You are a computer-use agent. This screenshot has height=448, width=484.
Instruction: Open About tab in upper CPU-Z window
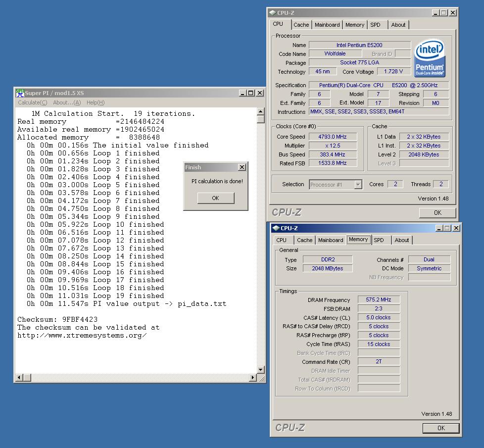[398, 25]
